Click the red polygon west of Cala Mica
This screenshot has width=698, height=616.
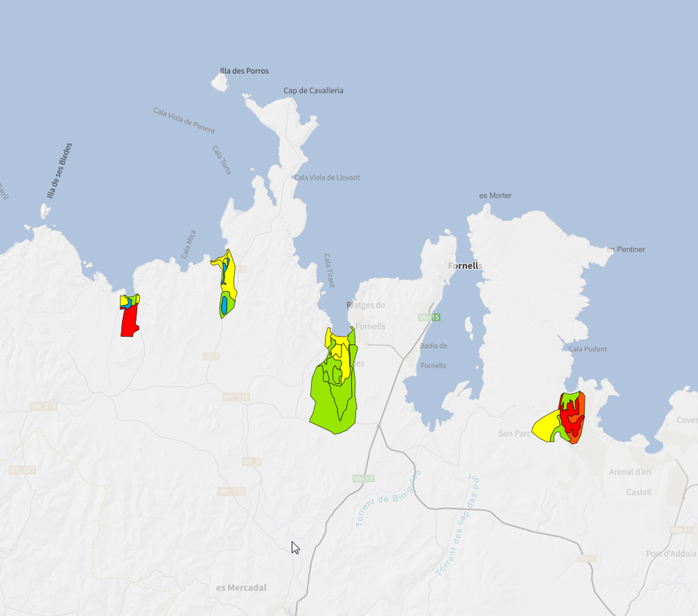point(129,323)
